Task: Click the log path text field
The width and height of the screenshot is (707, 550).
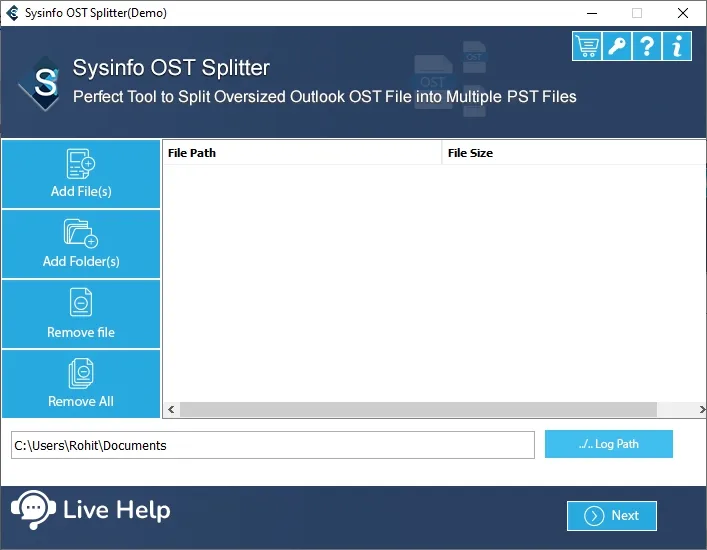Action: click(x=273, y=445)
